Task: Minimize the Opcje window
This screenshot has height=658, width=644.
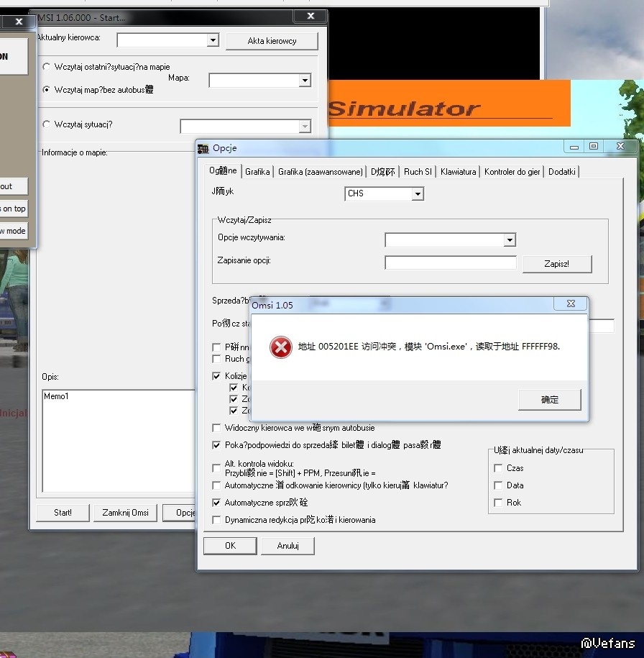Action: (x=574, y=147)
